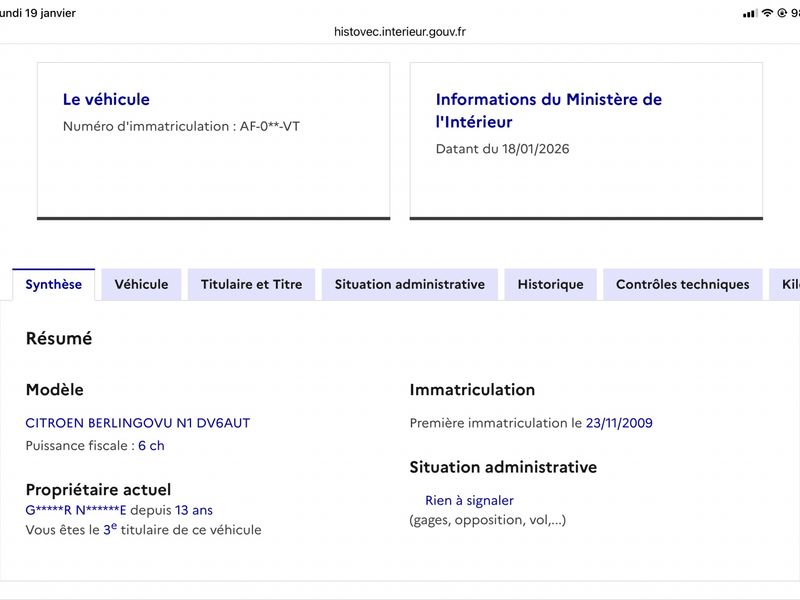
Task: Click Informations du Ministère de l'Intérieur heading
Action: (x=548, y=110)
